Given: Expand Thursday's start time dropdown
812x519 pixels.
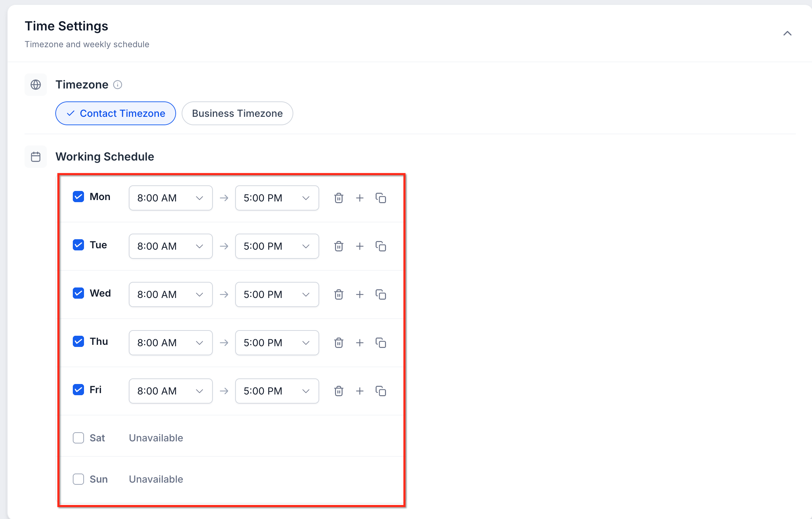Looking at the screenshot, I should pos(171,343).
